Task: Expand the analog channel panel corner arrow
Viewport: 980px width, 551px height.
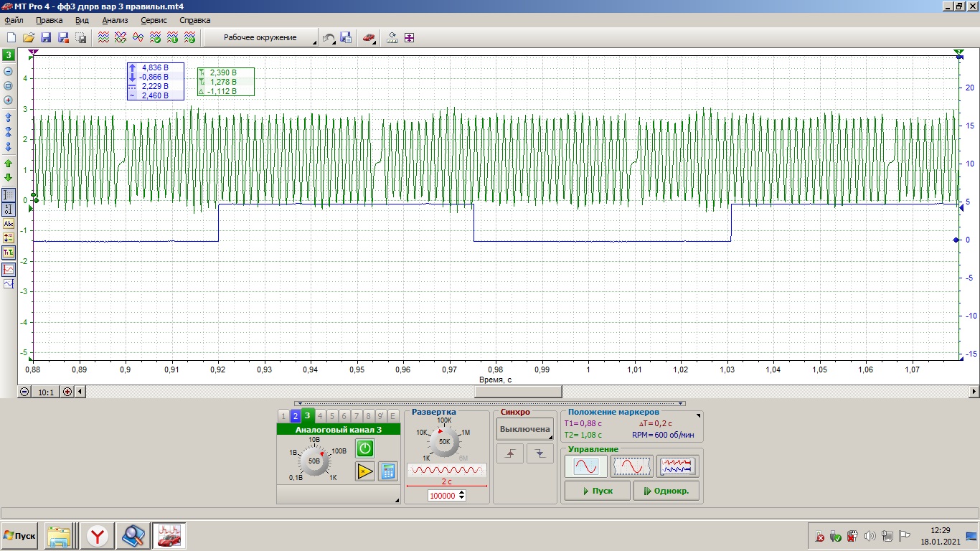Action: coord(397,500)
